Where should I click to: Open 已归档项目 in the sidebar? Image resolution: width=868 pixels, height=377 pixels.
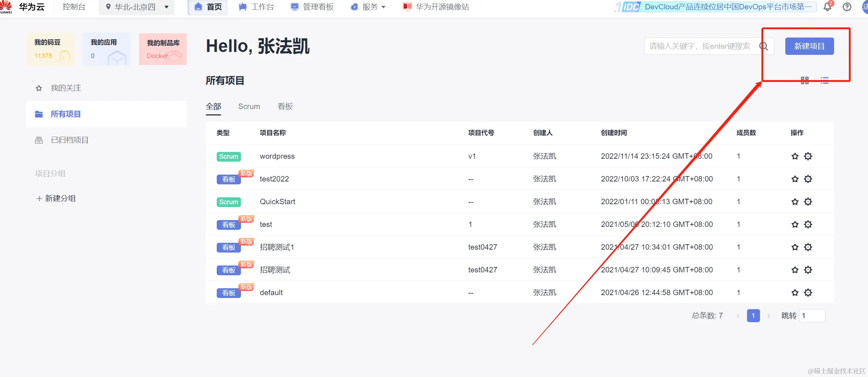tap(107, 140)
